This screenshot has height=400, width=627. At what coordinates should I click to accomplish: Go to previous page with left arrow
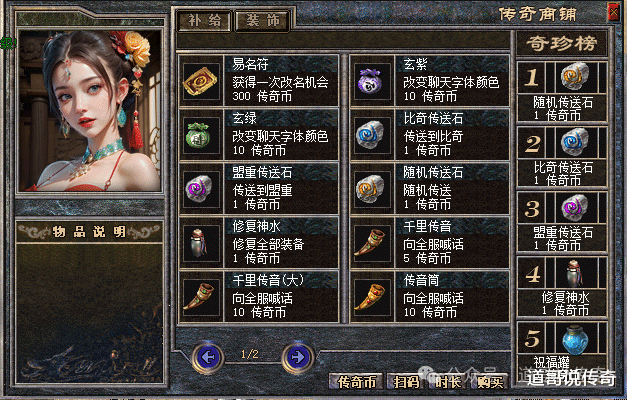208,356
